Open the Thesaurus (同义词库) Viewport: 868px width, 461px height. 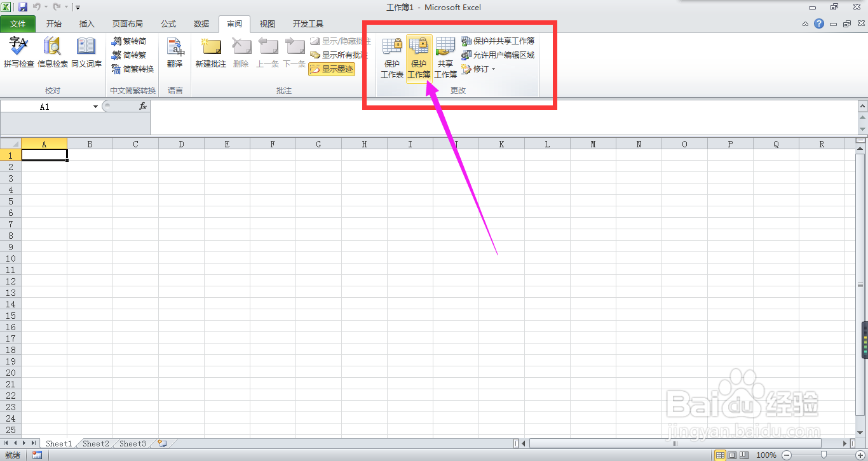pos(86,52)
